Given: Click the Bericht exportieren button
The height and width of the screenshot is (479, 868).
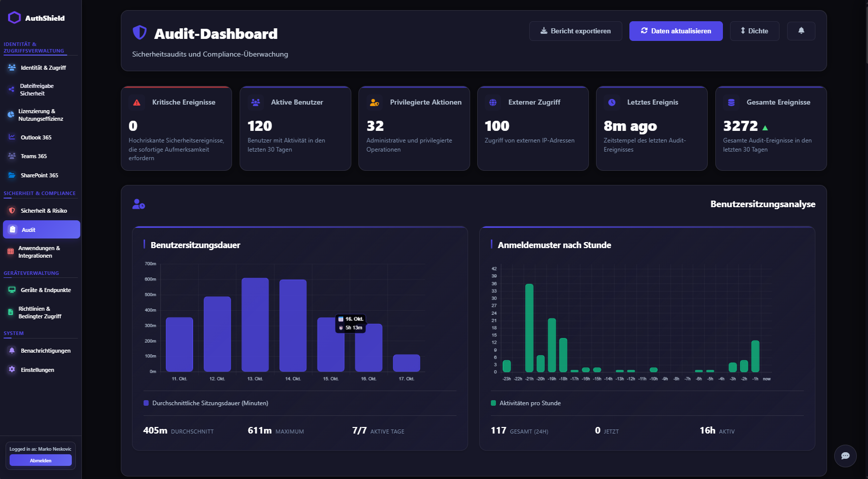Looking at the screenshot, I should pyautogui.click(x=575, y=31).
